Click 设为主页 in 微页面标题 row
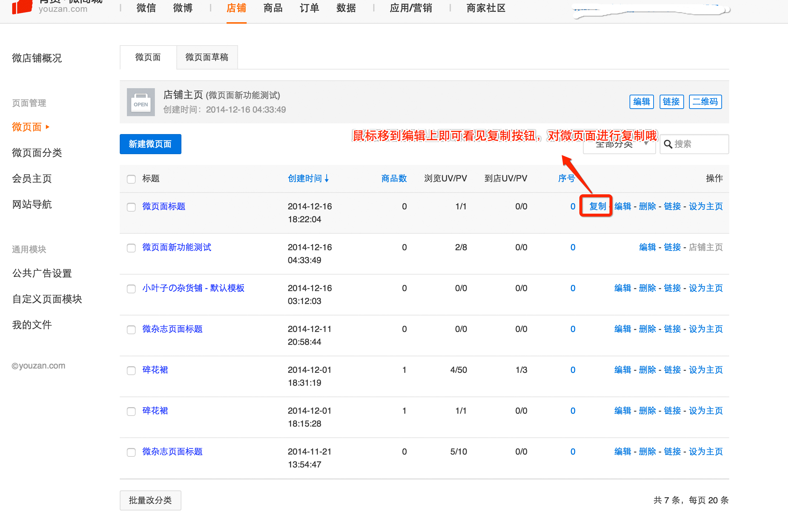The image size is (788, 532). tap(706, 206)
